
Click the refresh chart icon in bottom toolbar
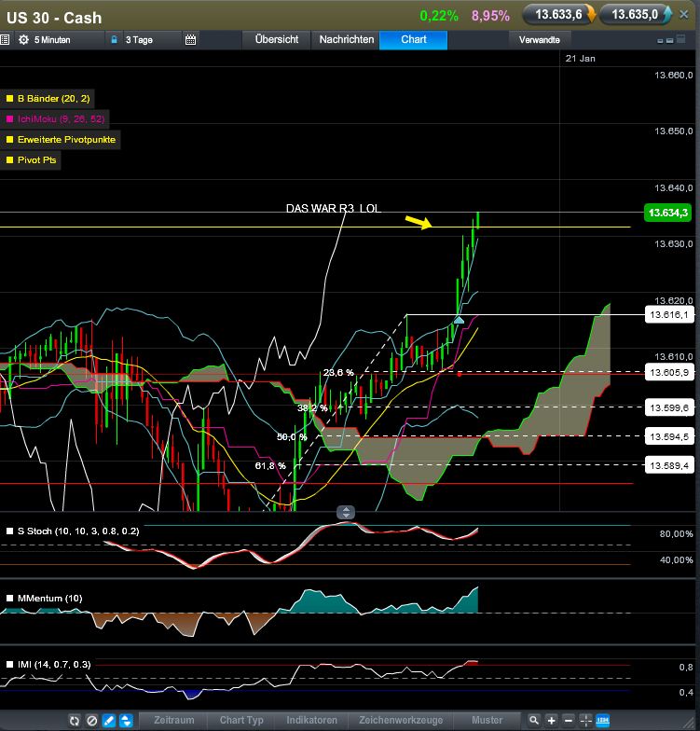(75, 721)
